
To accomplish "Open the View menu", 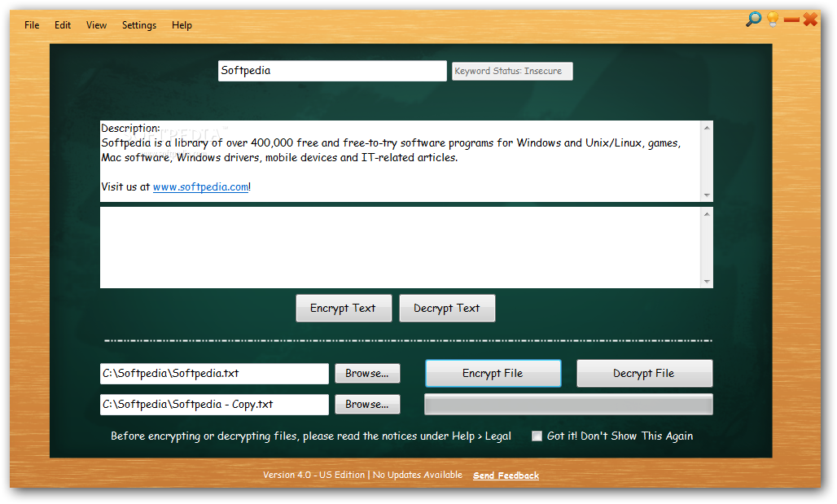I will click(96, 25).
